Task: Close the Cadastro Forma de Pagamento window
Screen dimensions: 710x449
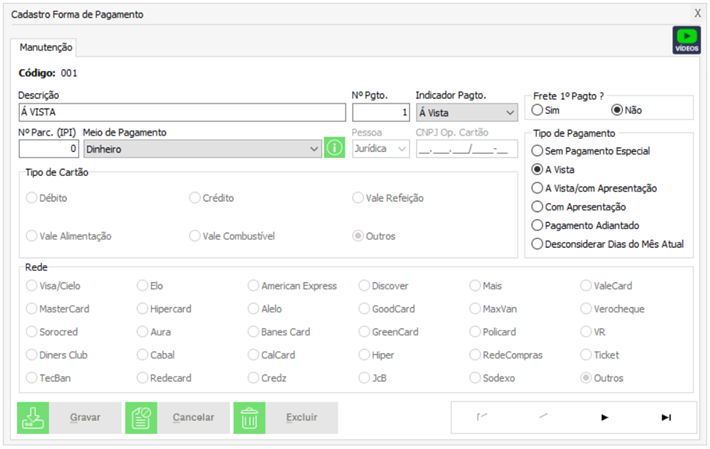Action: tap(697, 14)
